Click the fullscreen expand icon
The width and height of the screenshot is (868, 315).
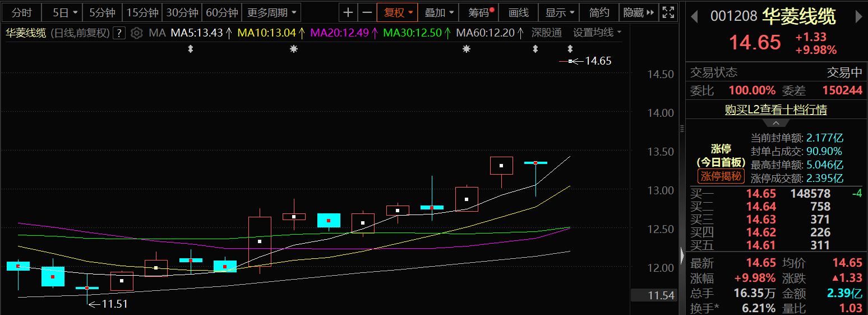click(x=668, y=12)
